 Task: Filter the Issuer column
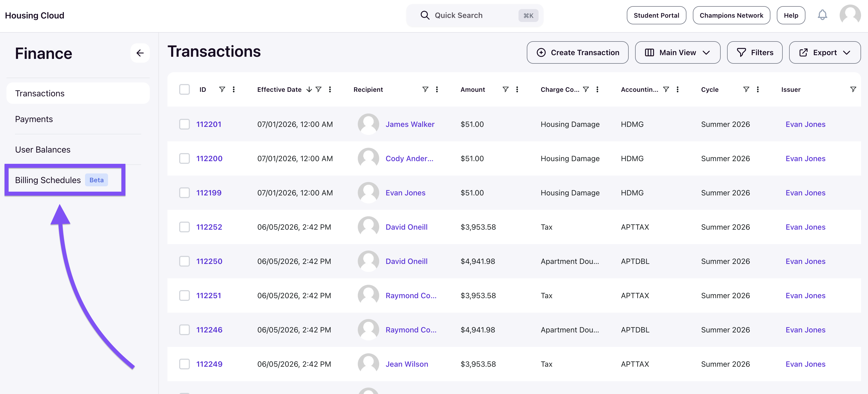point(853,89)
